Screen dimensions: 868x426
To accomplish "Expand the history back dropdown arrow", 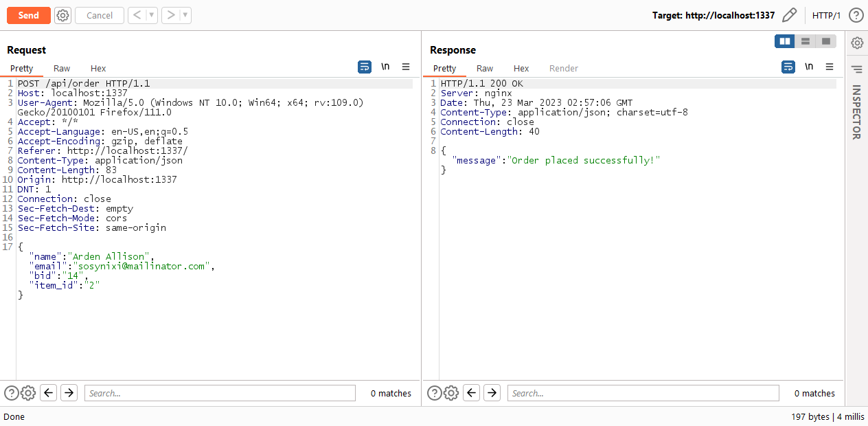I will [x=152, y=15].
